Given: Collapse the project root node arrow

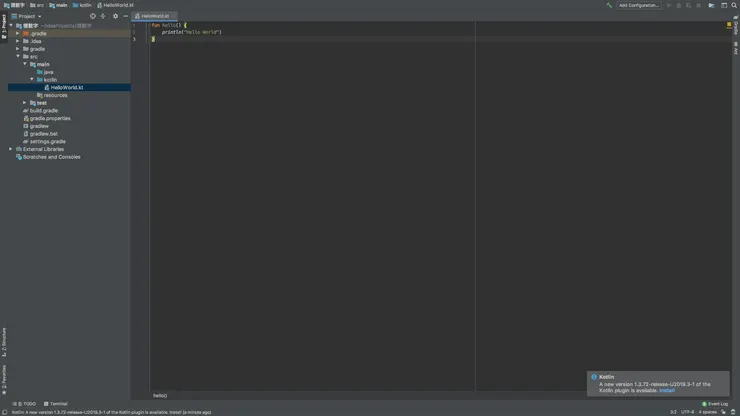Looking at the screenshot, I should pyautogui.click(x=11, y=25).
